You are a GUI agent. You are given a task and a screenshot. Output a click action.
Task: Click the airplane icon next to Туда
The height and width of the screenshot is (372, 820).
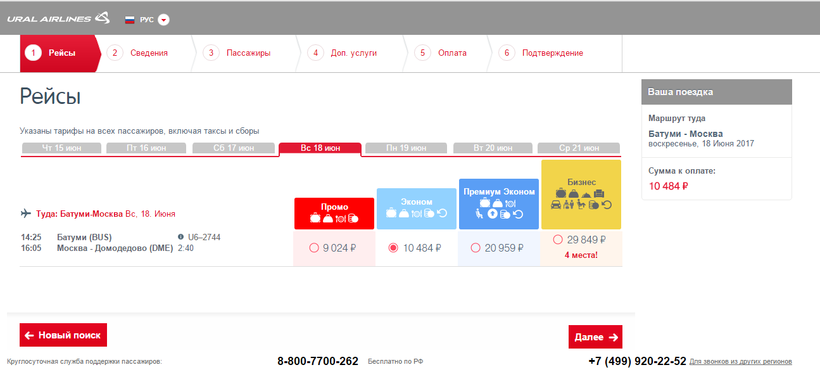click(25, 213)
